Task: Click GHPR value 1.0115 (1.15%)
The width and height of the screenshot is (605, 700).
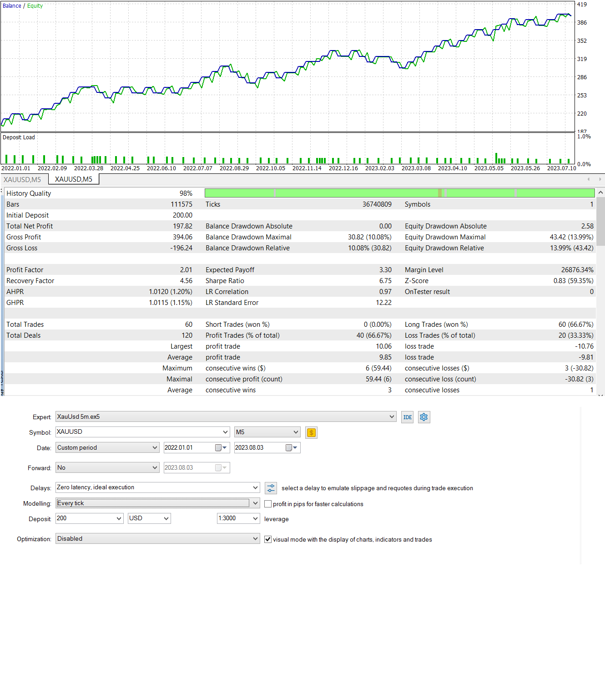Action: pyautogui.click(x=171, y=303)
